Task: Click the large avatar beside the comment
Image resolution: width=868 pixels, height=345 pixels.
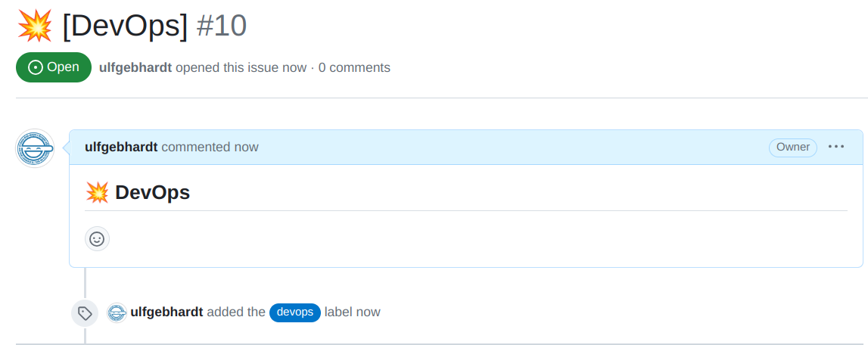Action: [x=35, y=148]
